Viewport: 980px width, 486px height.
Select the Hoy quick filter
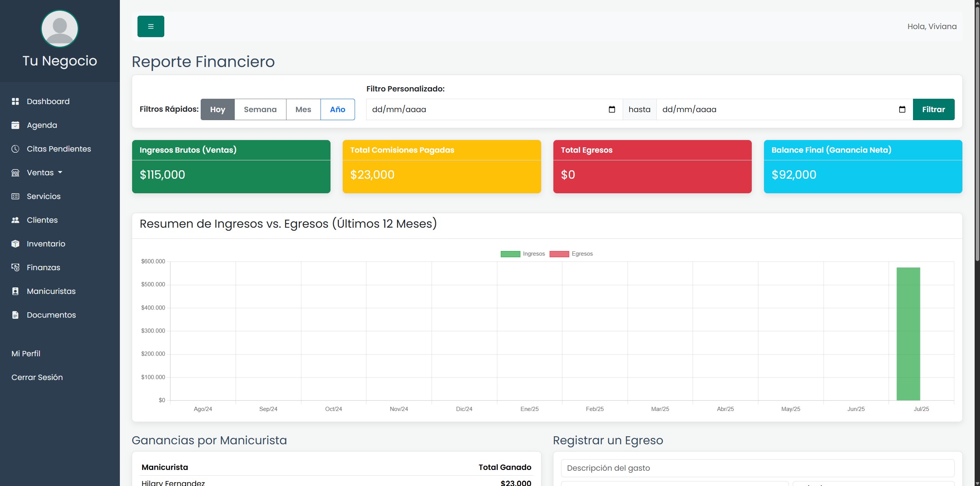(218, 109)
